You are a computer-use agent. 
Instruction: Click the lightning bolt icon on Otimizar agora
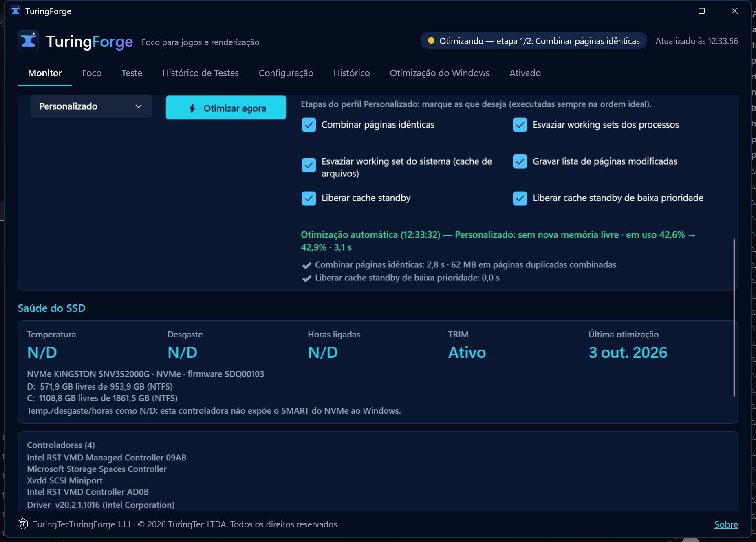(x=192, y=108)
